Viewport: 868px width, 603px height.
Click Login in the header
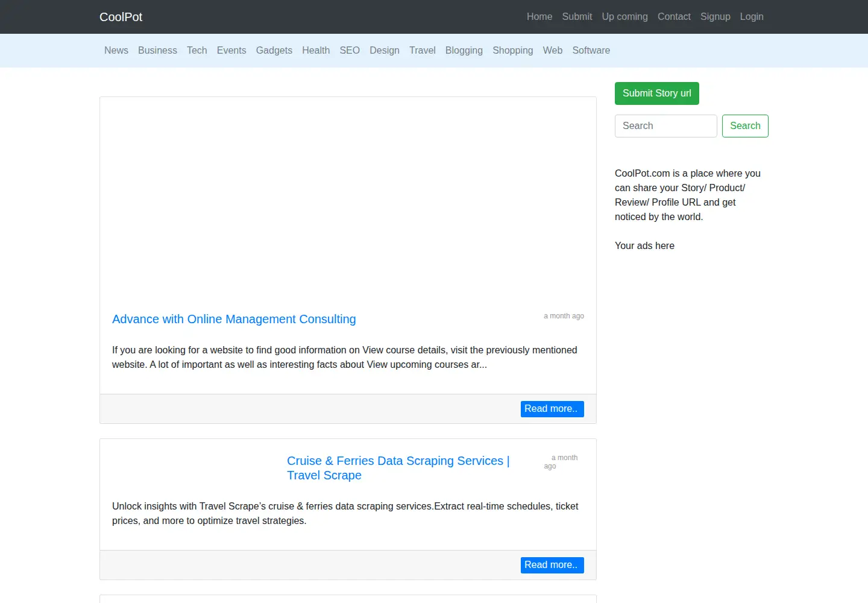(752, 17)
